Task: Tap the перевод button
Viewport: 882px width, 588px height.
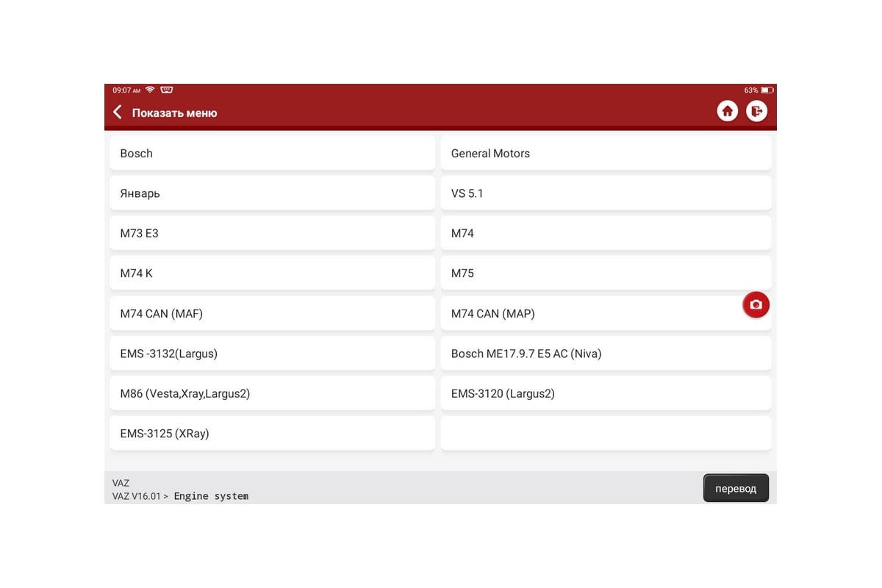Action: click(x=736, y=488)
